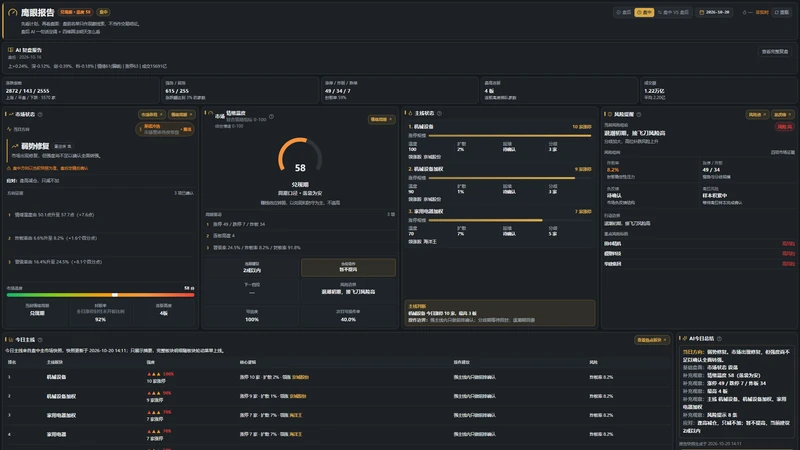Click the book icon beside AI 复盘报告
Screen dimensions: 800x450
pos(10,50)
